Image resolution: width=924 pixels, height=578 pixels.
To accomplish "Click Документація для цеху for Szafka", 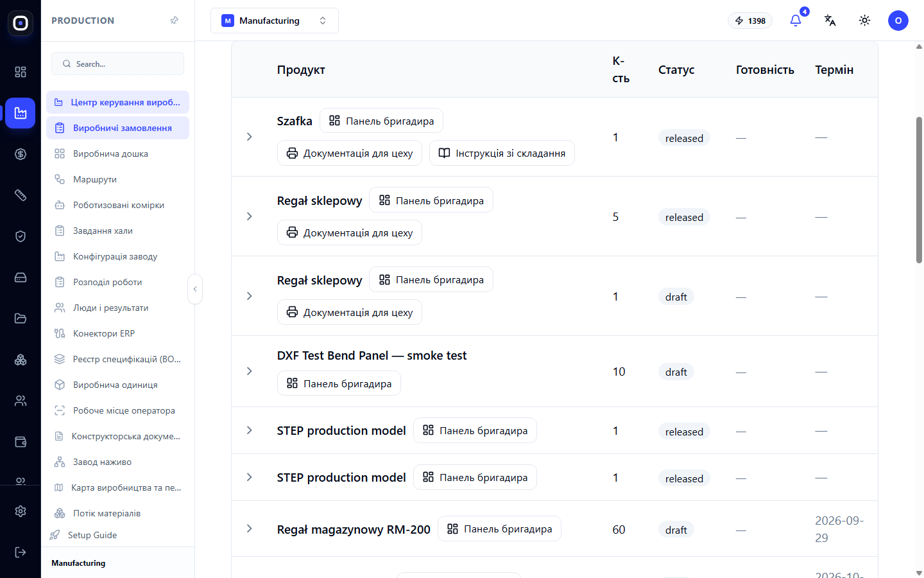I will point(350,153).
